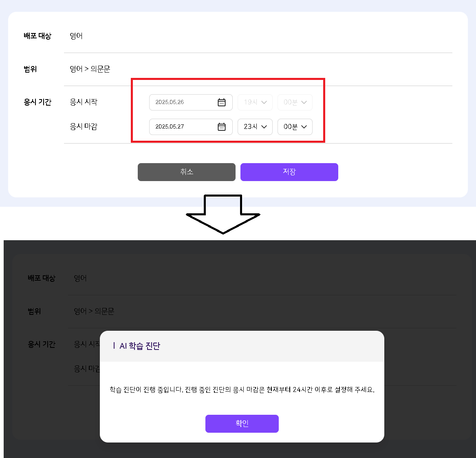Image resolution: width=476 pixels, height=458 pixels.
Task: Click the dimmed 영어 > 의문문 text in background
Action: pyautogui.click(x=94, y=311)
